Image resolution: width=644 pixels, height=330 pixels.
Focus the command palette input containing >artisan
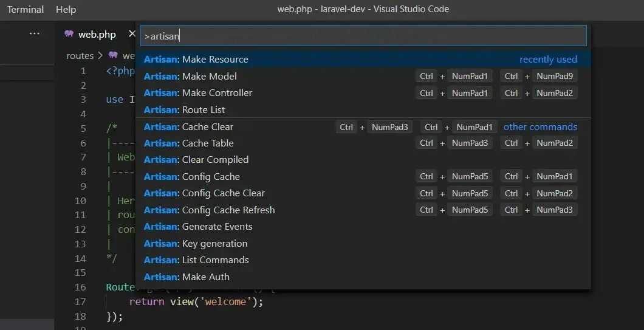pyautogui.click(x=363, y=36)
